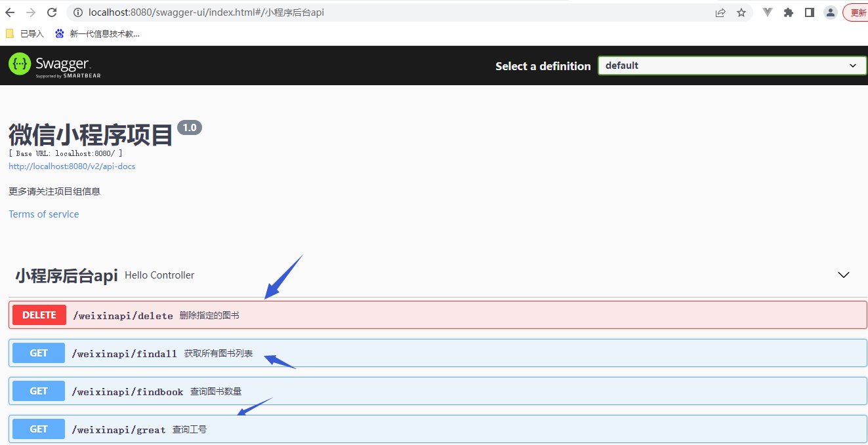Click the 获取所有图书列表 summary text

pos(218,354)
